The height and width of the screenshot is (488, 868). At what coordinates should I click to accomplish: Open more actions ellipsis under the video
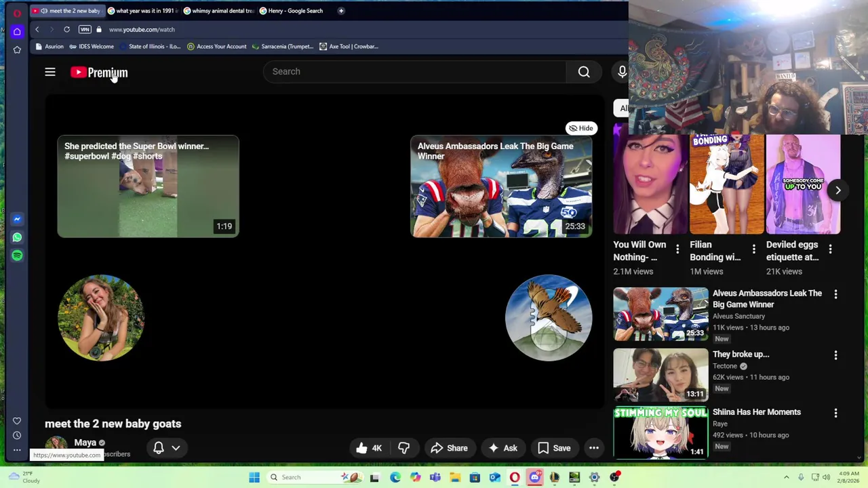point(594,448)
